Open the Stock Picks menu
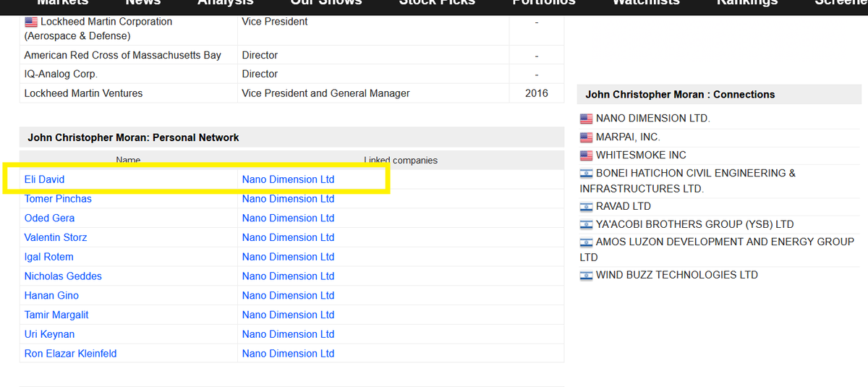The width and height of the screenshot is (868, 387). [x=437, y=3]
